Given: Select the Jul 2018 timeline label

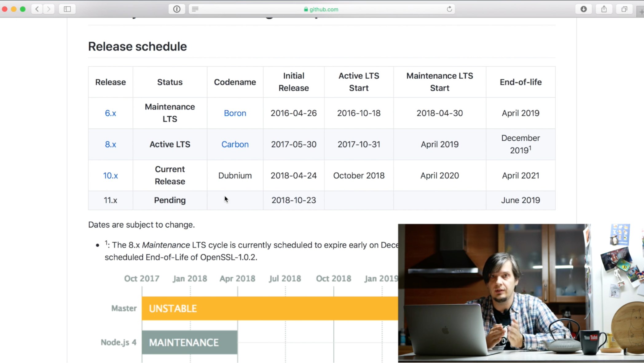Looking at the screenshot, I should [285, 279].
